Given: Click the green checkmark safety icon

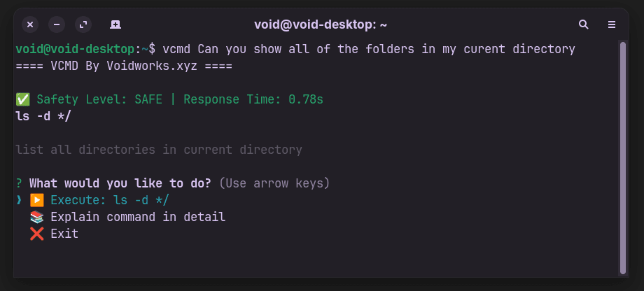Looking at the screenshot, I should 22,99.
